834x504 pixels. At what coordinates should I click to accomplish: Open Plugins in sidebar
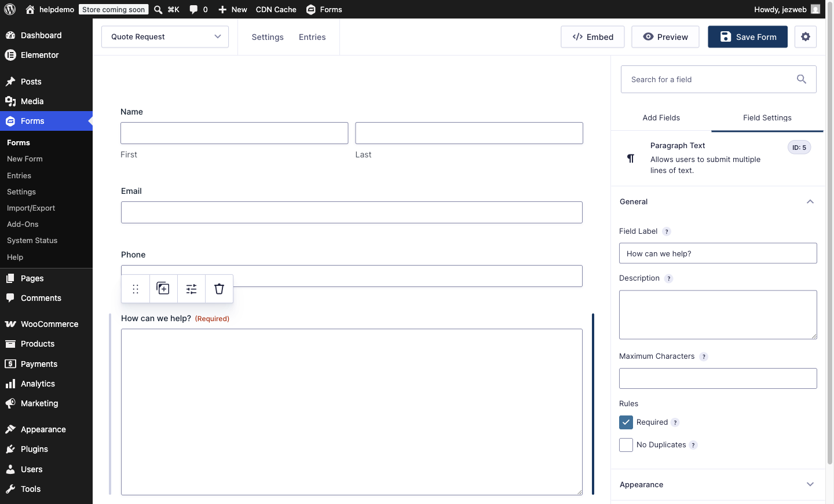[x=46, y=449]
